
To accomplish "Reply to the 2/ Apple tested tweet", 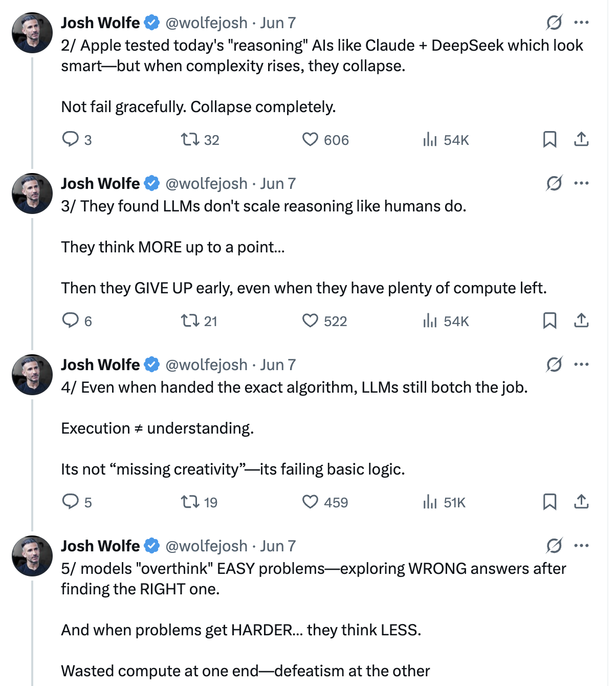I will 70,139.
